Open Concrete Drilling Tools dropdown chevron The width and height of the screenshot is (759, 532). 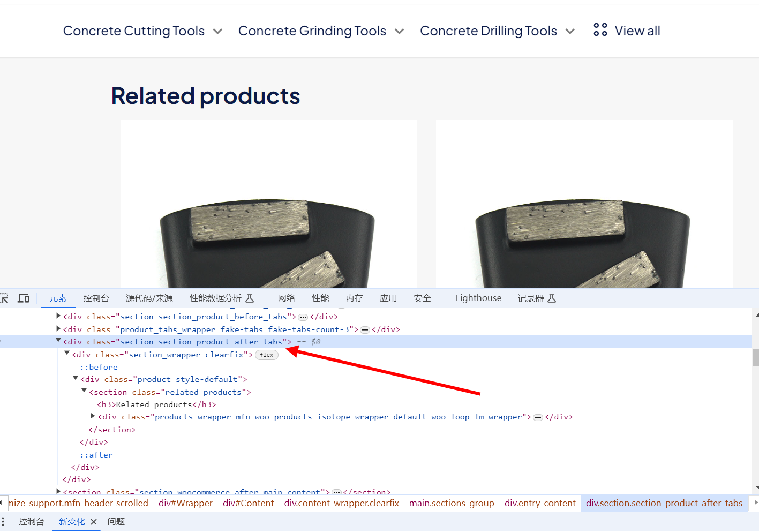pyautogui.click(x=570, y=32)
